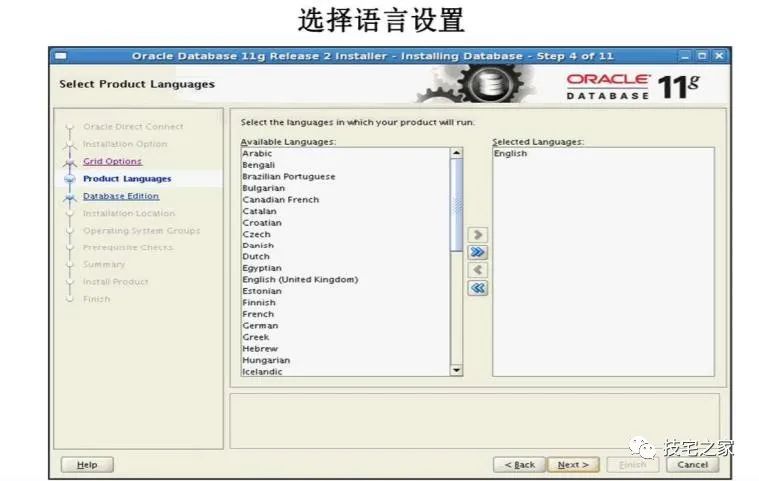The image size is (759, 481).
Task: Click the language list scroll up arrow
Action: [x=456, y=153]
